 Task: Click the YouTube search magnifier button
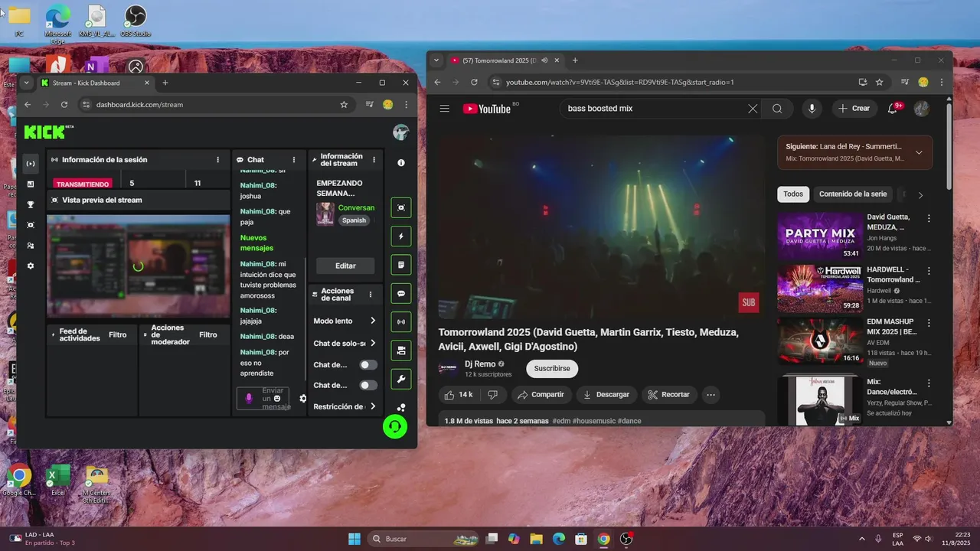click(x=777, y=109)
